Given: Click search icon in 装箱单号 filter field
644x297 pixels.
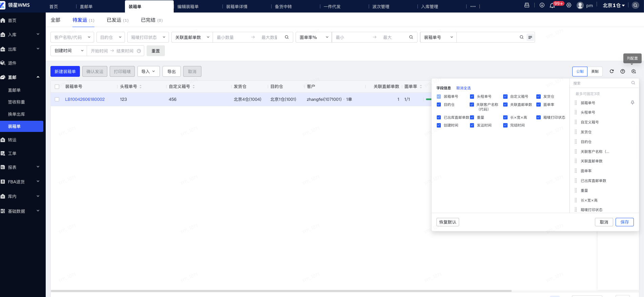Looking at the screenshot, I should (521, 37).
